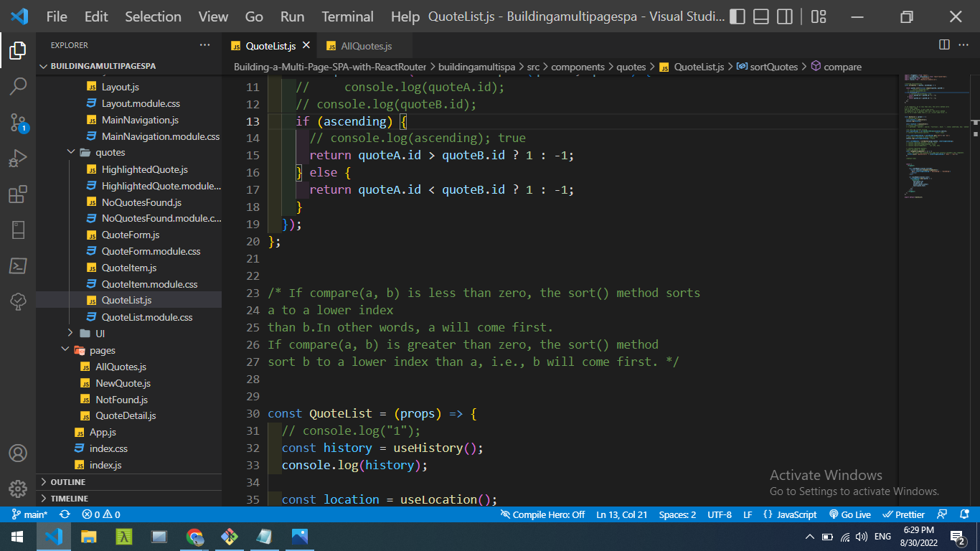980x551 pixels.
Task: Collapse the pages folder
Action: pyautogui.click(x=103, y=350)
